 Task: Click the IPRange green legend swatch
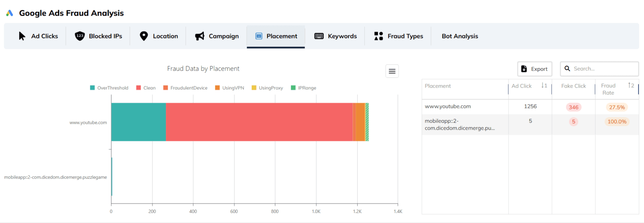point(293,88)
